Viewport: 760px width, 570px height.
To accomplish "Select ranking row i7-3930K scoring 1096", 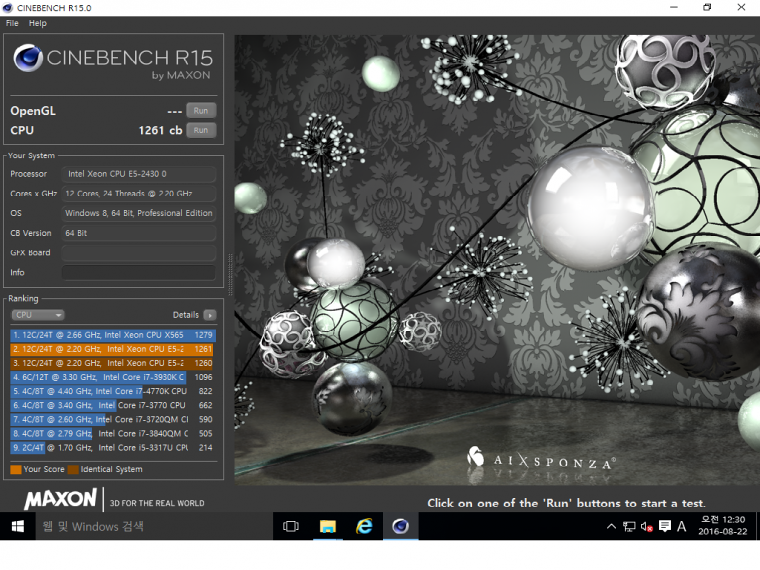I will click(x=112, y=377).
